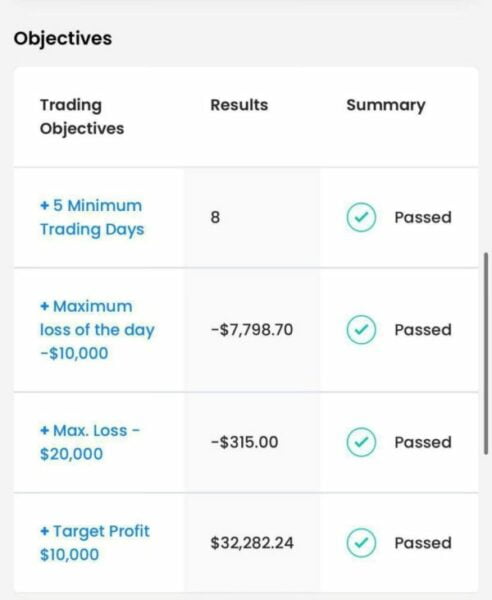The image size is (492, 600).
Task: Expand the Maximum loss of the day objective
Action: (x=97, y=329)
